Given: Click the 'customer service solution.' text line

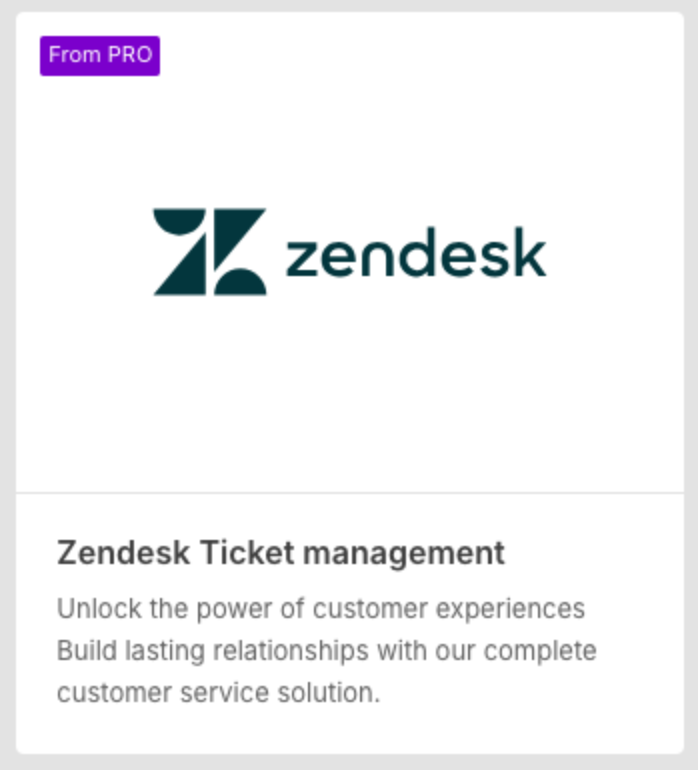Looking at the screenshot, I should [x=219, y=692].
